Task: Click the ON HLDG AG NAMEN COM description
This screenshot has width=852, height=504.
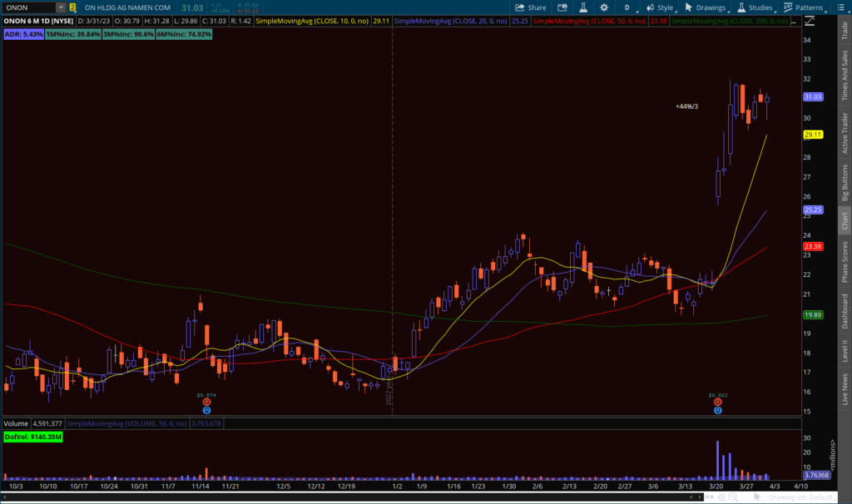Action: coord(127,7)
